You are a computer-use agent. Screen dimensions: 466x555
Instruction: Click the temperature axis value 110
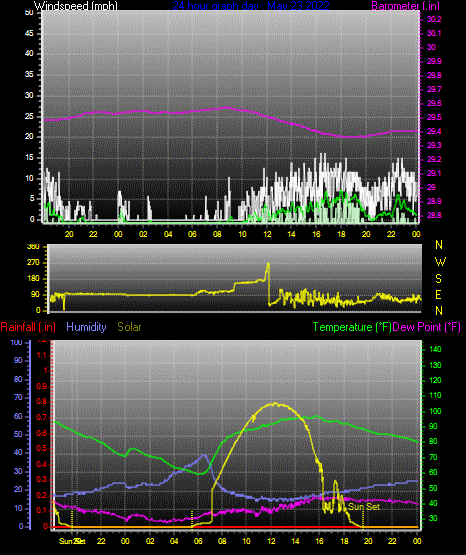pos(435,395)
